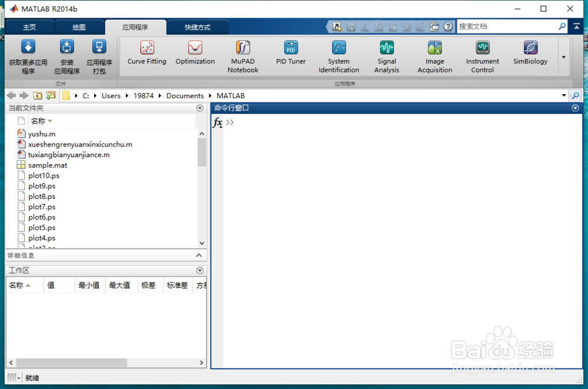Sort workspace by 值 column
The image size is (588, 389).
59,285
